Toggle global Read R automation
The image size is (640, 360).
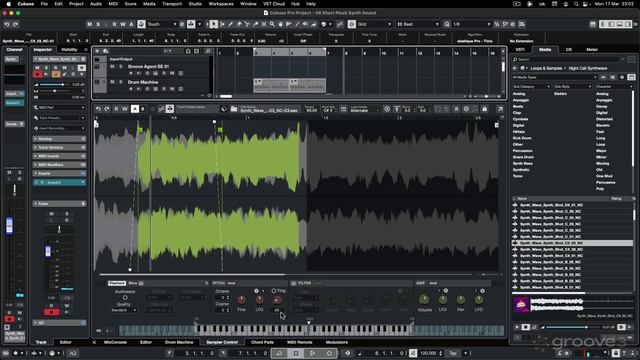[114, 24]
